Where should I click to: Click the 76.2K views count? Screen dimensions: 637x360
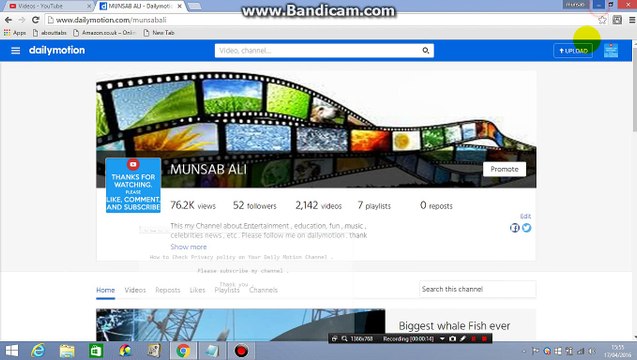click(x=193, y=206)
